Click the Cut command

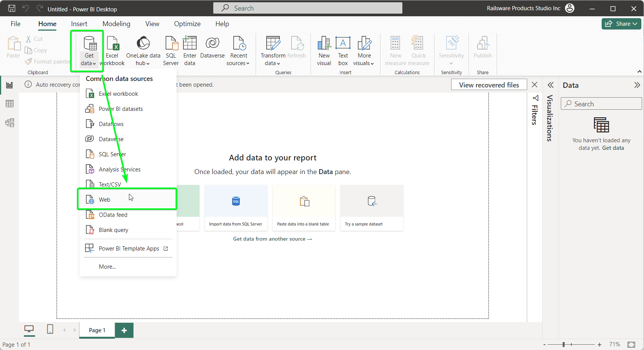[34, 39]
